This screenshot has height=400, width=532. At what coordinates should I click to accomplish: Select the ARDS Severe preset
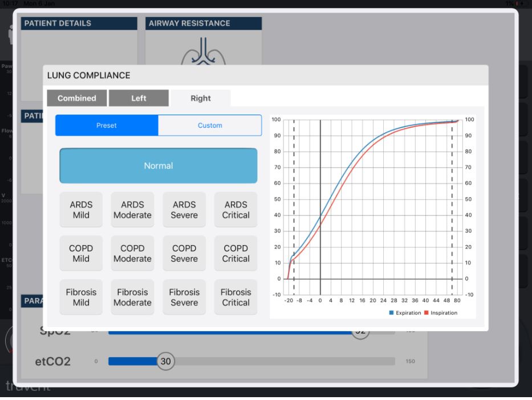(x=184, y=210)
